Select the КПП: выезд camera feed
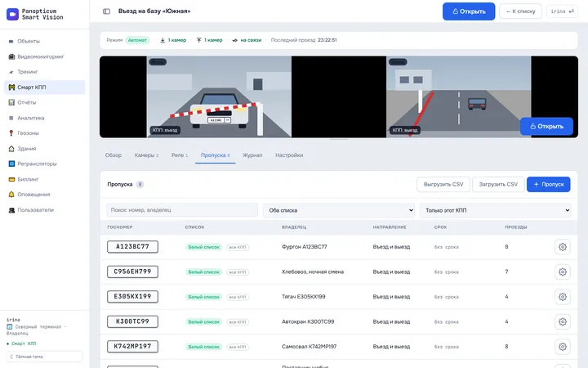Image resolution: width=588 pixels, height=368 pixels. click(x=458, y=96)
